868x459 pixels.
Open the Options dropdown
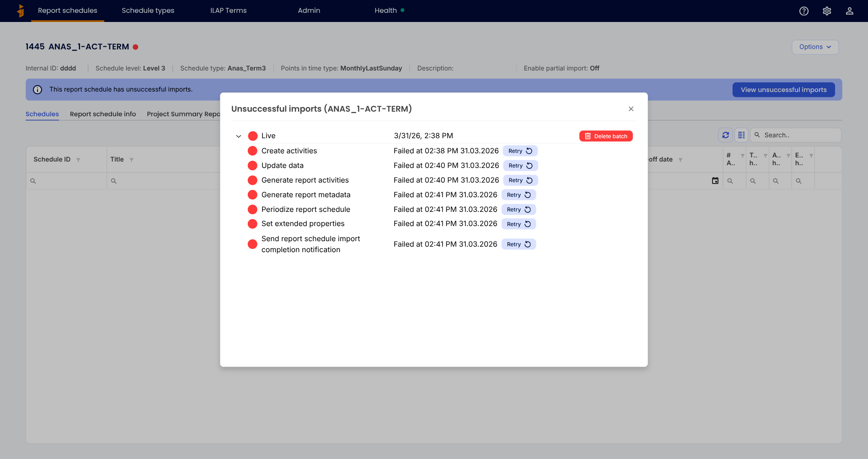(x=815, y=47)
